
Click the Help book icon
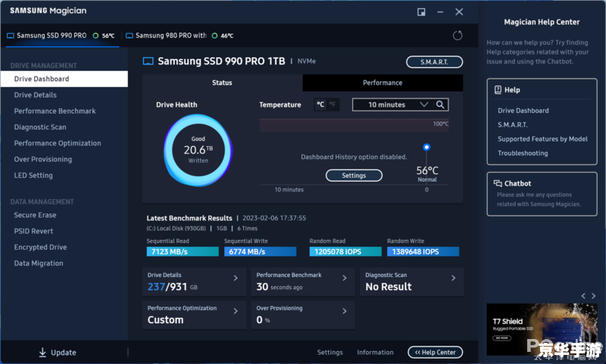(x=498, y=90)
